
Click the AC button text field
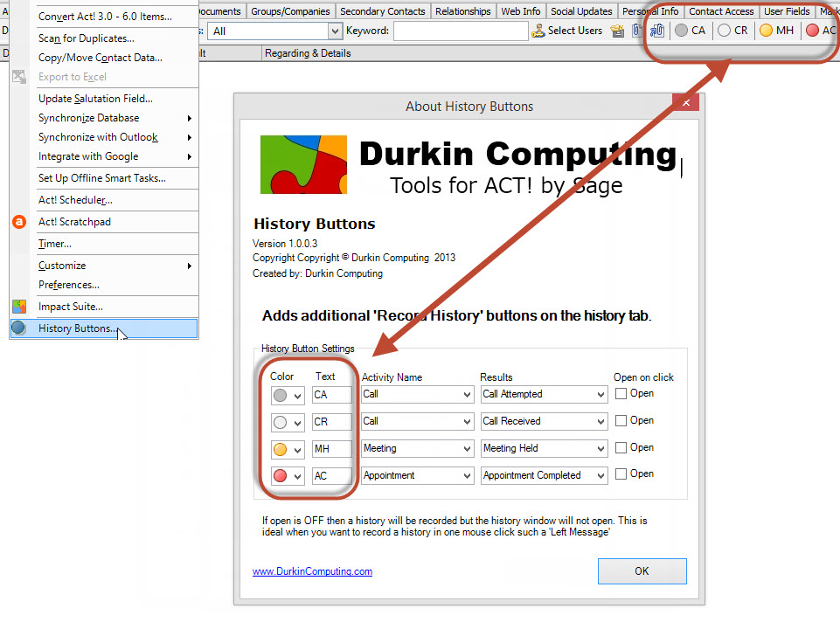[x=331, y=475]
